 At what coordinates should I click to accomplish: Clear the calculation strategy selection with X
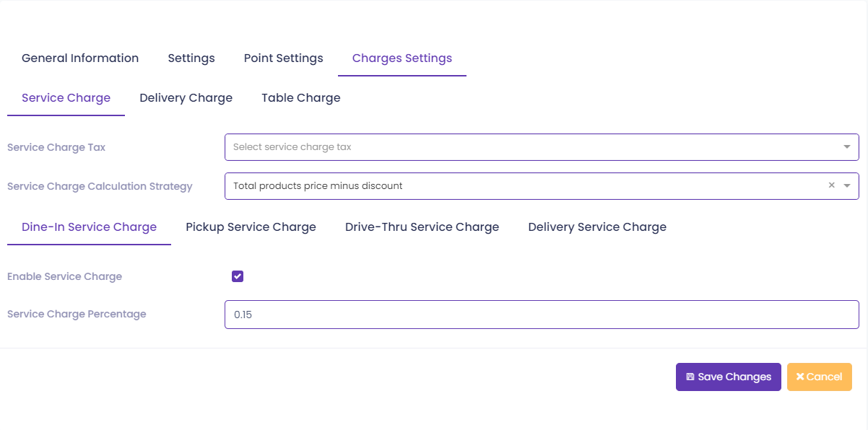[x=831, y=185]
